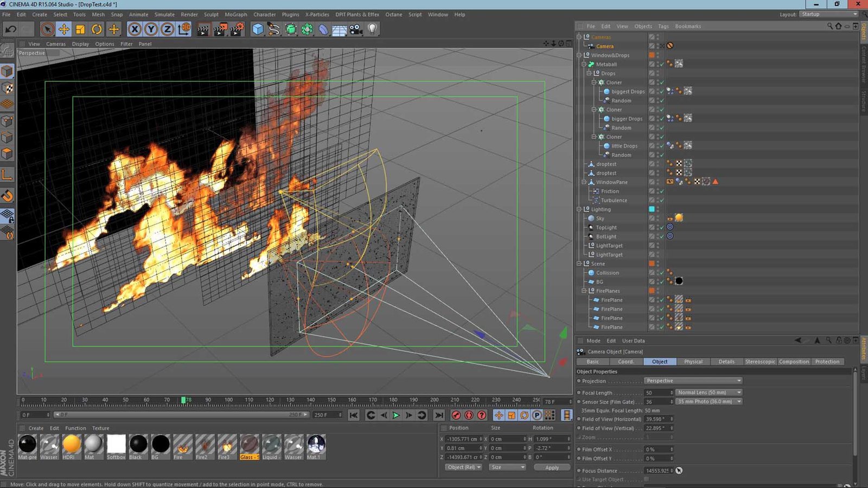Open the Edit Render Settings icon

point(237,29)
